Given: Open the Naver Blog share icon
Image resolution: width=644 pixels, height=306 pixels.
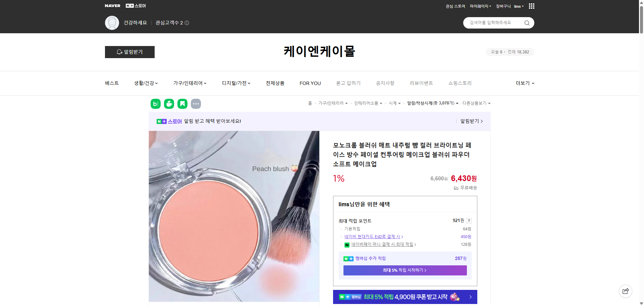Looking at the screenshot, I should coord(155,104).
